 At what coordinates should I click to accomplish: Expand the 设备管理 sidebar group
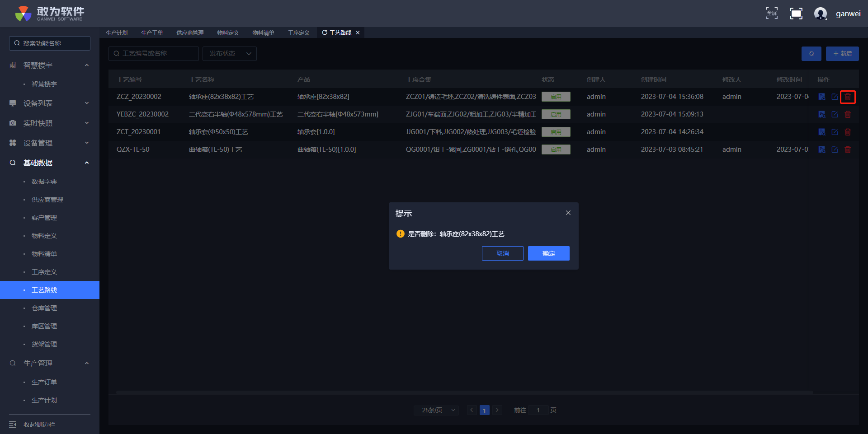pyautogui.click(x=50, y=143)
